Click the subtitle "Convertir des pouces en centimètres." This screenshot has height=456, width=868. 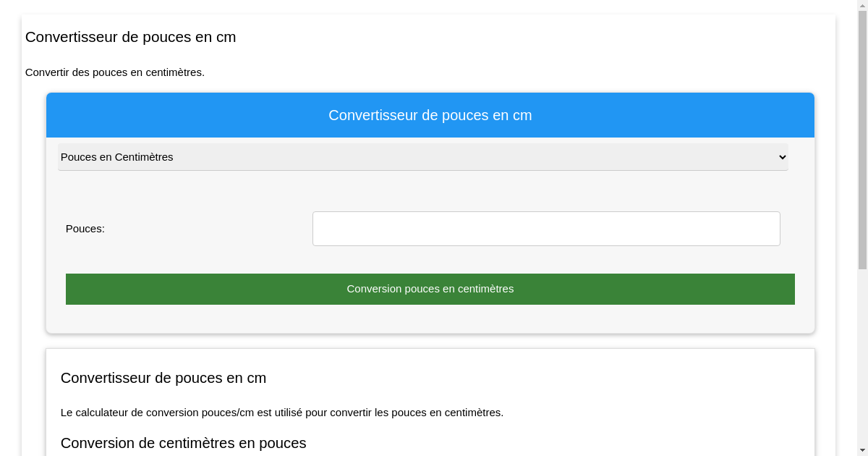coord(115,72)
